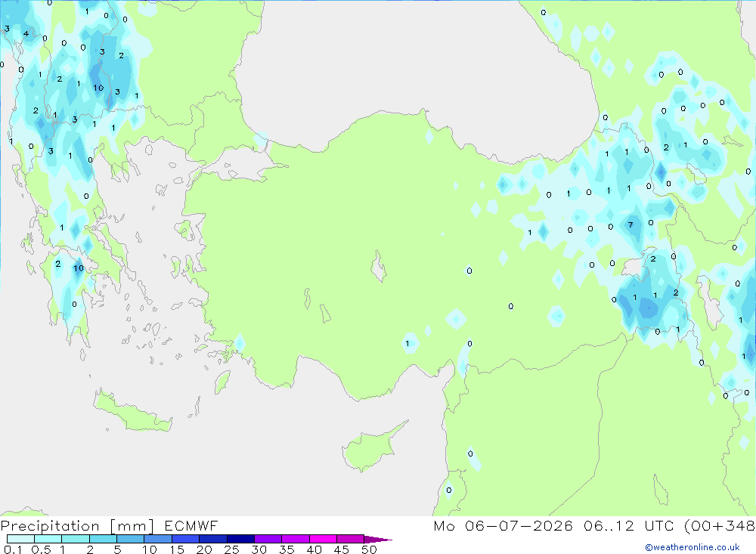Image resolution: width=756 pixels, height=554 pixels.
Task: Click the '10' value over southern Greece's Peloponnese
Action: (79, 268)
